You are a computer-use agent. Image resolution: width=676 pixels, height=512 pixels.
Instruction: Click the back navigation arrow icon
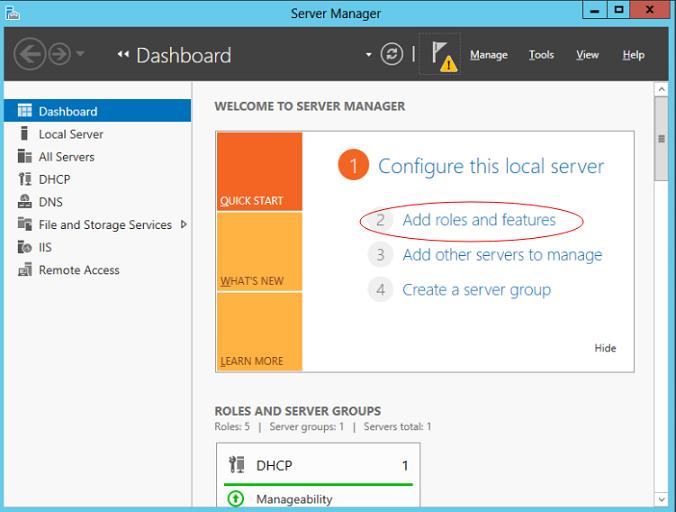click(x=30, y=55)
